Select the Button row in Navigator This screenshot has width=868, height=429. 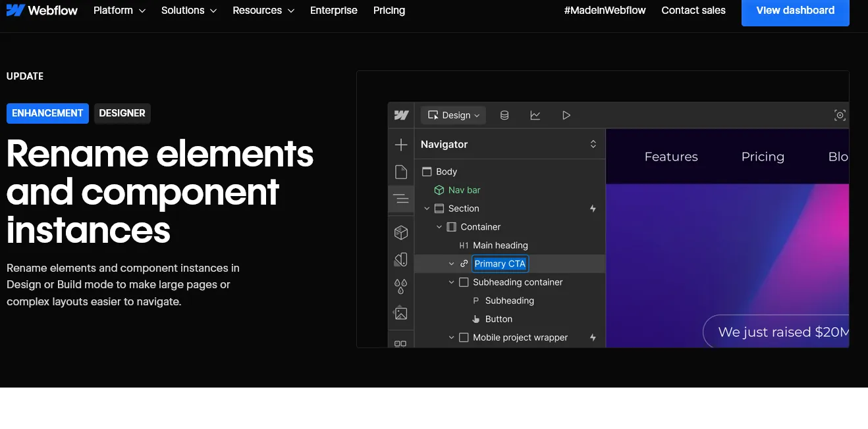point(510,319)
